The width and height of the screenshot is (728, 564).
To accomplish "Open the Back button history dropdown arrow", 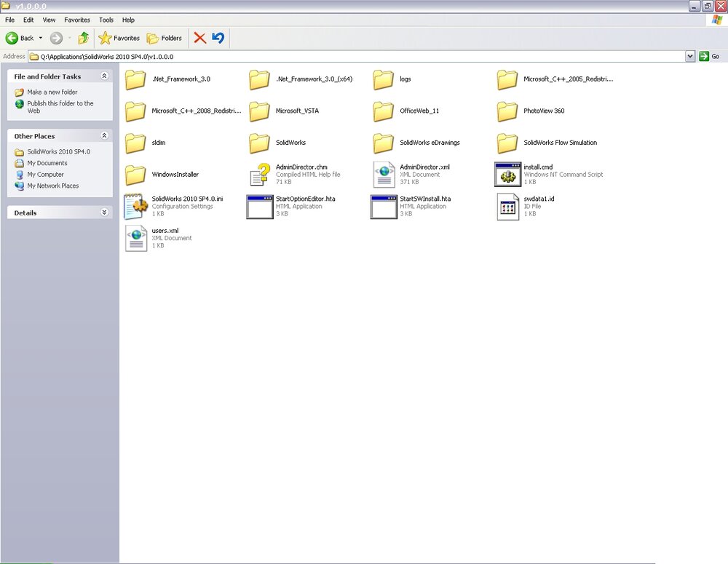I will tap(41, 38).
